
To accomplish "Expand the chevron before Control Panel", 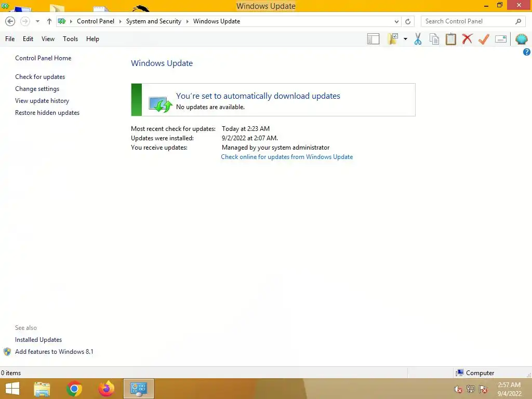I will [71, 21].
